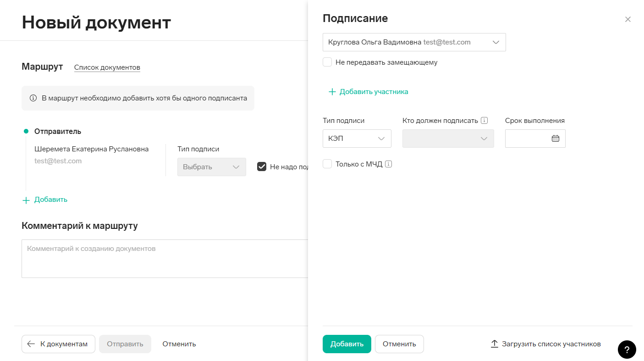The image size is (644, 361).
Task: Close the Подписание side panel
Action: pyautogui.click(x=628, y=19)
